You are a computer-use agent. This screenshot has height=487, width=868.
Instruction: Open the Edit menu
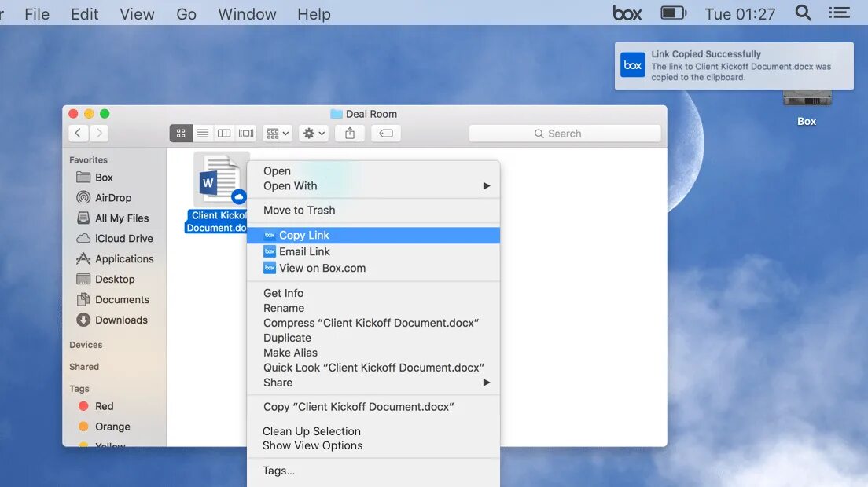click(85, 14)
